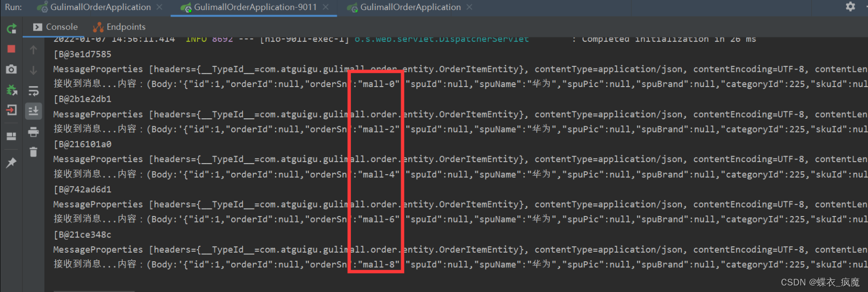Viewport: 868px width, 292px height.
Task: Click the Spring icon on 9011 tab
Action: [x=186, y=8]
